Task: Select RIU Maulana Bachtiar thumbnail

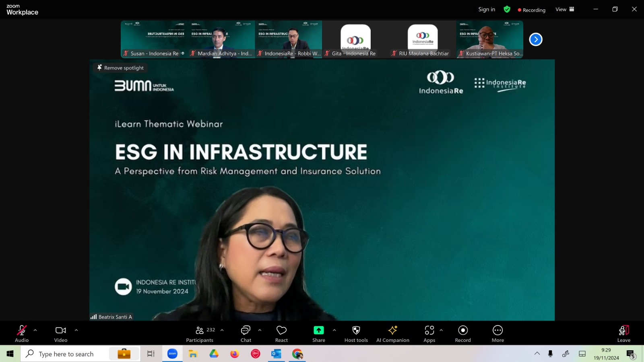Action: (x=423, y=39)
